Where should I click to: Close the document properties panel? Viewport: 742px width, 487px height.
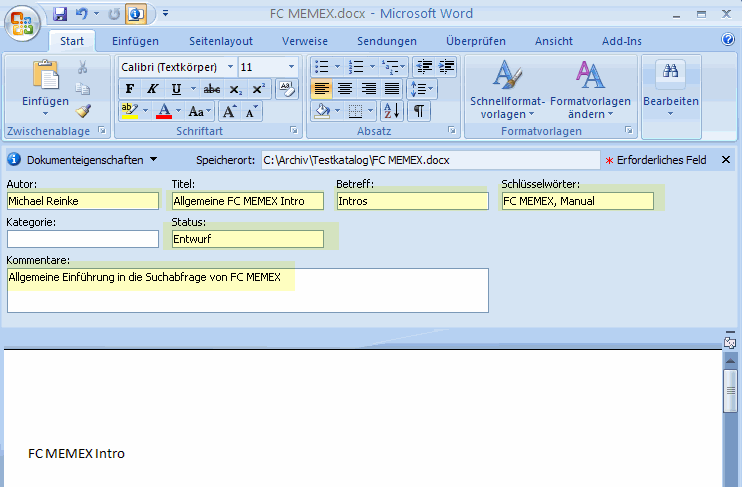(x=726, y=160)
